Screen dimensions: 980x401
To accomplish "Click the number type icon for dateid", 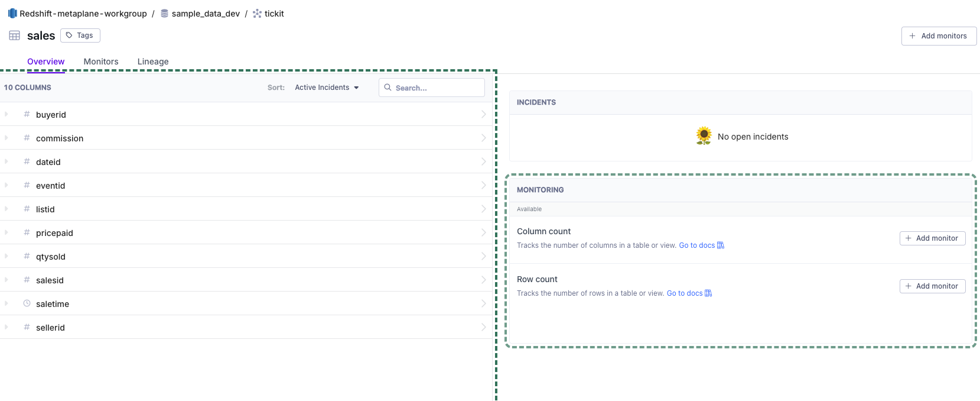I will (27, 161).
